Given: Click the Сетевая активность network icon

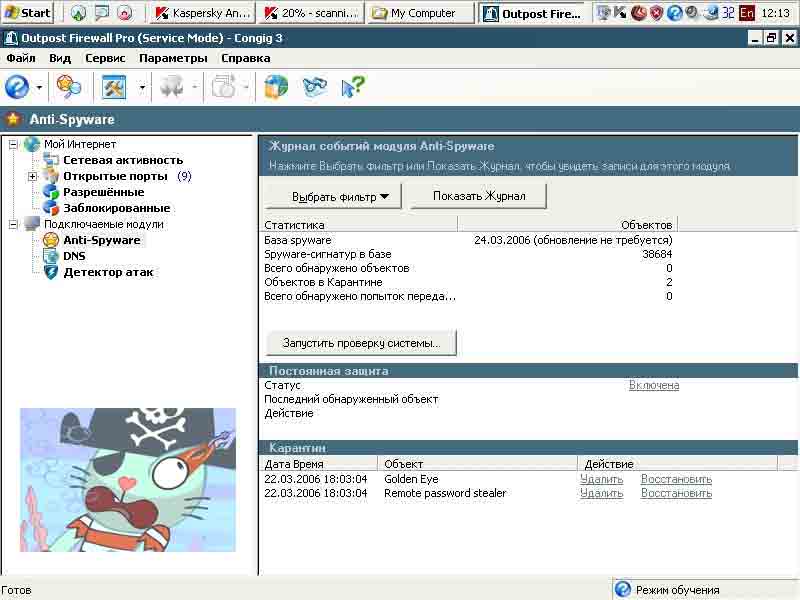Looking at the screenshot, I should coord(51,160).
